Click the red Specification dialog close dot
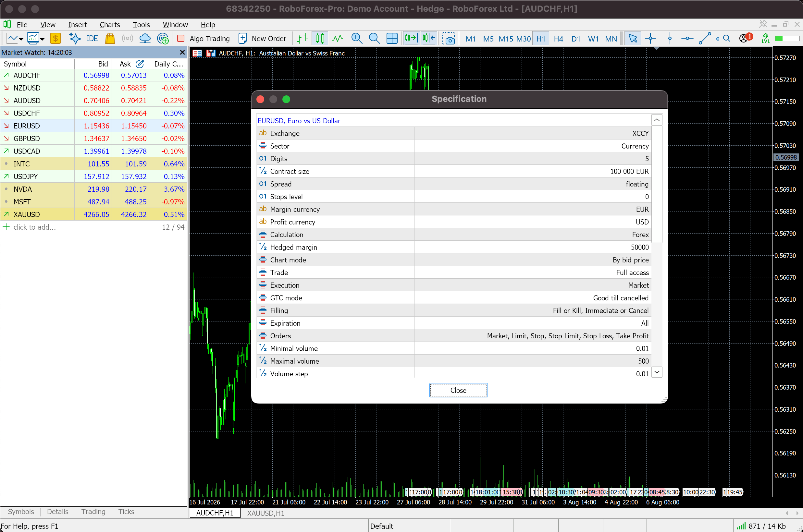 click(260, 99)
